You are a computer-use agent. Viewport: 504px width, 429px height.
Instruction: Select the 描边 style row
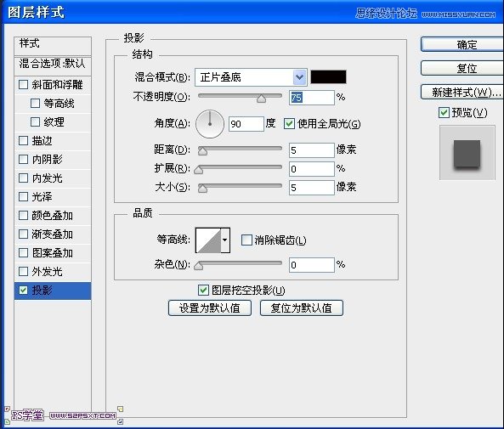[x=53, y=141]
